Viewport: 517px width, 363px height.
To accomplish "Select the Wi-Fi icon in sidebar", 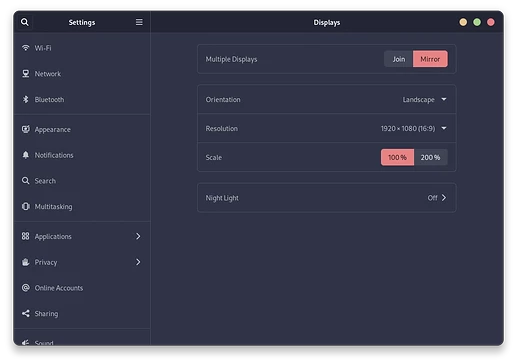I will tap(25, 48).
